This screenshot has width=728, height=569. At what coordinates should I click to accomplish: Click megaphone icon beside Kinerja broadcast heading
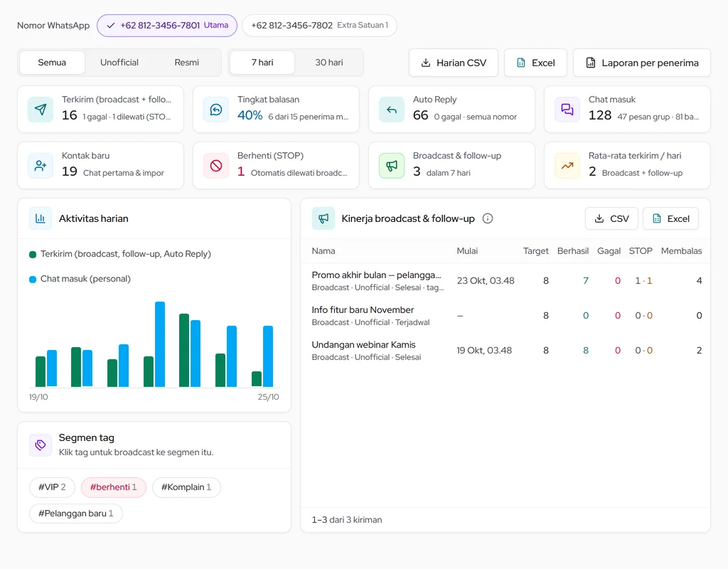click(x=323, y=218)
